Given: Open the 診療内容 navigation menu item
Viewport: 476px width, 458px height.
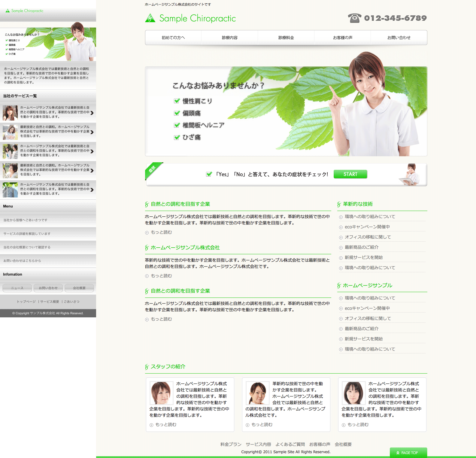Looking at the screenshot, I should [229, 38].
